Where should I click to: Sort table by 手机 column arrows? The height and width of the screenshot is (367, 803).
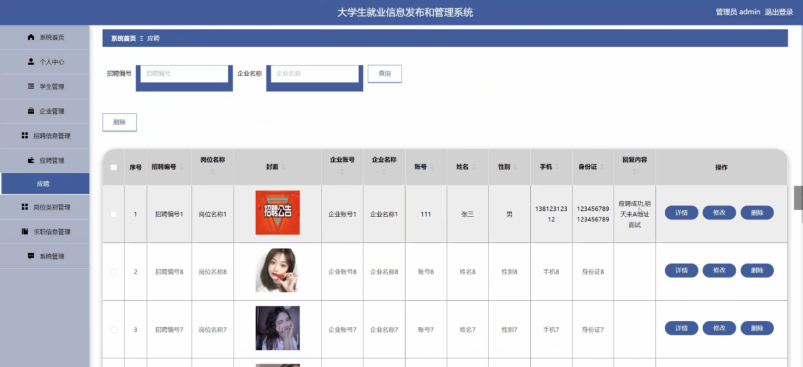point(557,167)
